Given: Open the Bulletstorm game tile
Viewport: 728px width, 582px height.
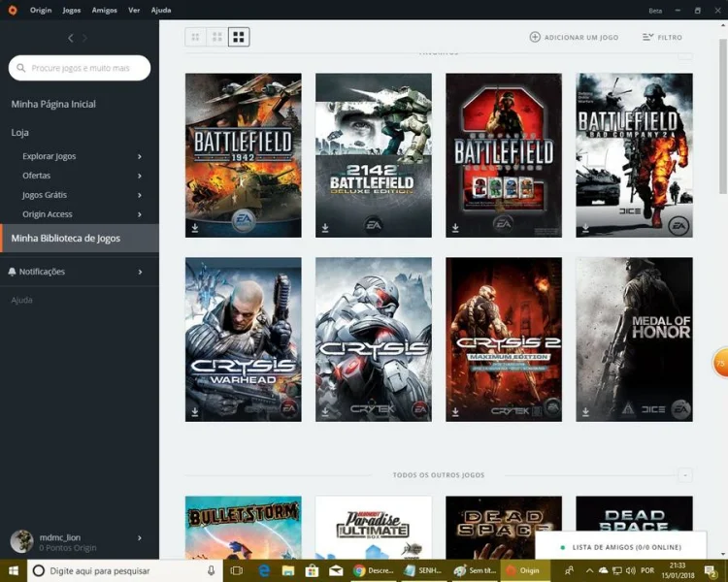Looking at the screenshot, I should pos(244,528).
